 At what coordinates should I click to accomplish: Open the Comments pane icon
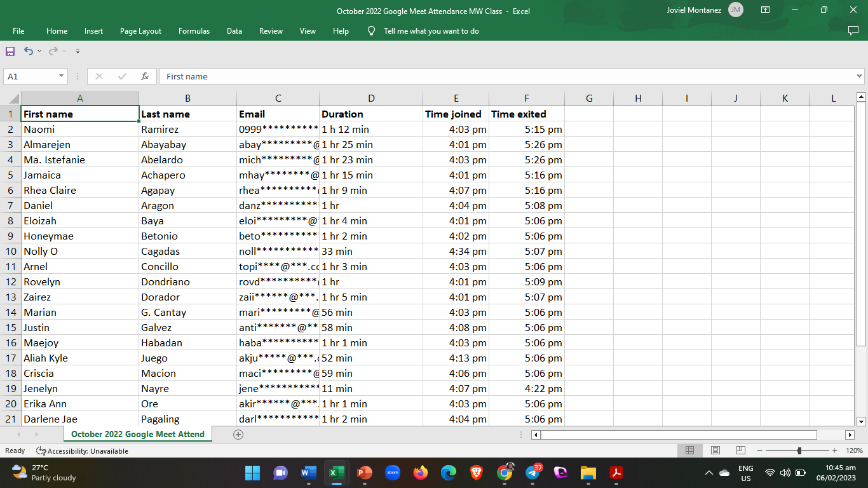pyautogui.click(x=853, y=30)
